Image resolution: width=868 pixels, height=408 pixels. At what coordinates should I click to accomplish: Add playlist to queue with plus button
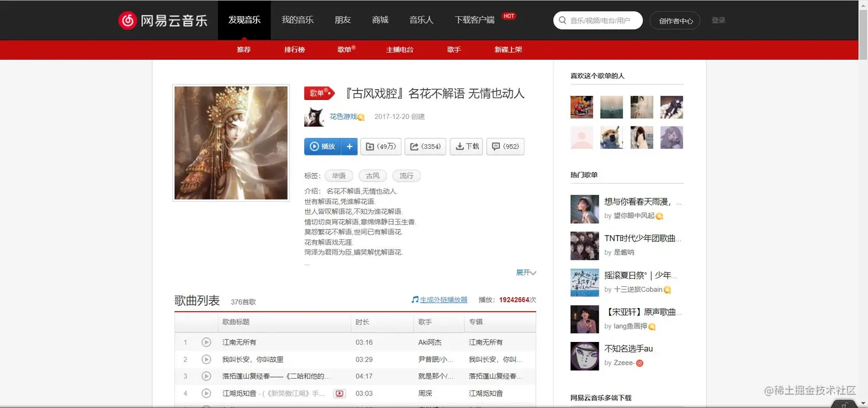349,147
